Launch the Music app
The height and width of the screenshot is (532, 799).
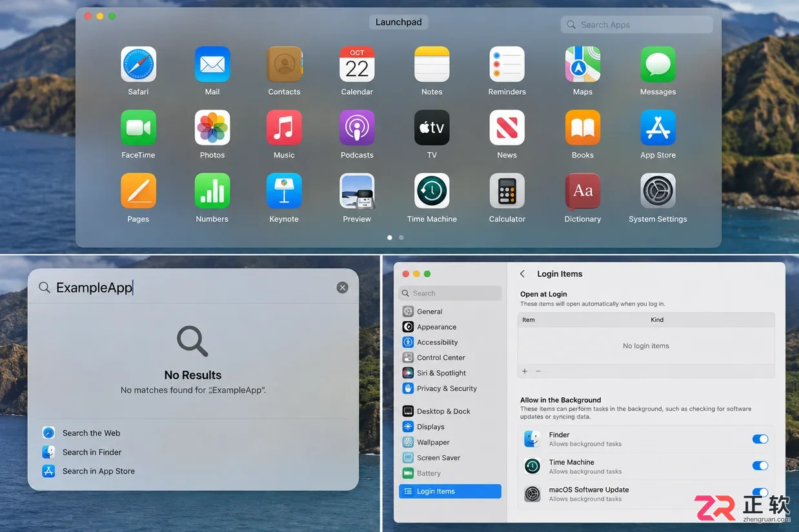click(x=284, y=127)
